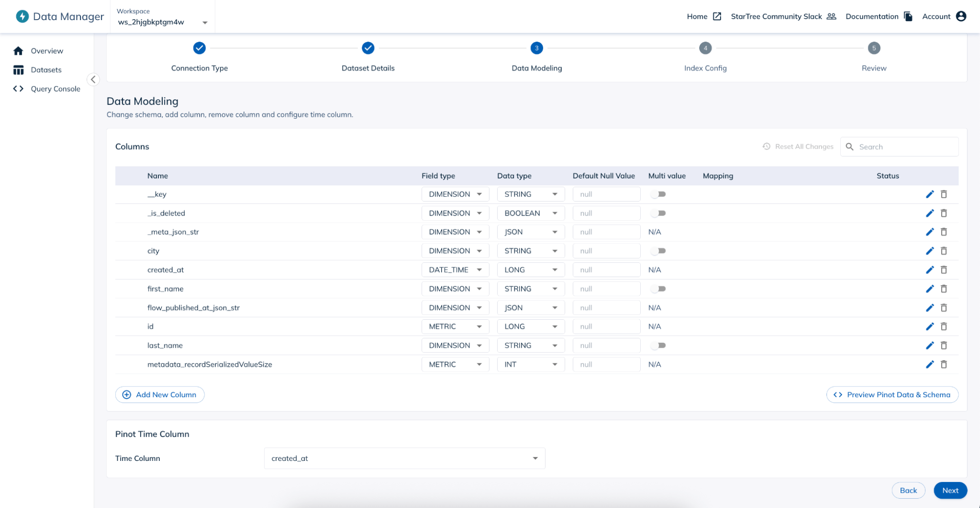Click the Data Manager logo icon
Image resolution: width=980 pixels, height=508 pixels.
click(22, 16)
